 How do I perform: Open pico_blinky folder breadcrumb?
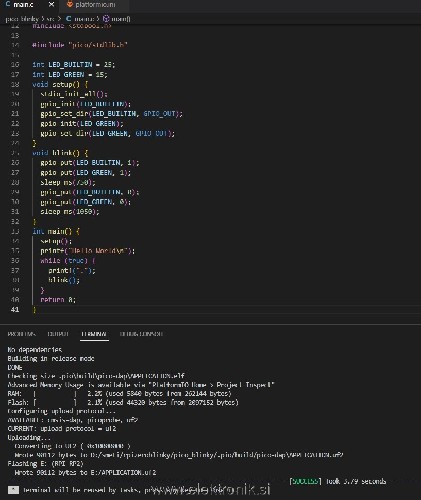click(x=22, y=19)
